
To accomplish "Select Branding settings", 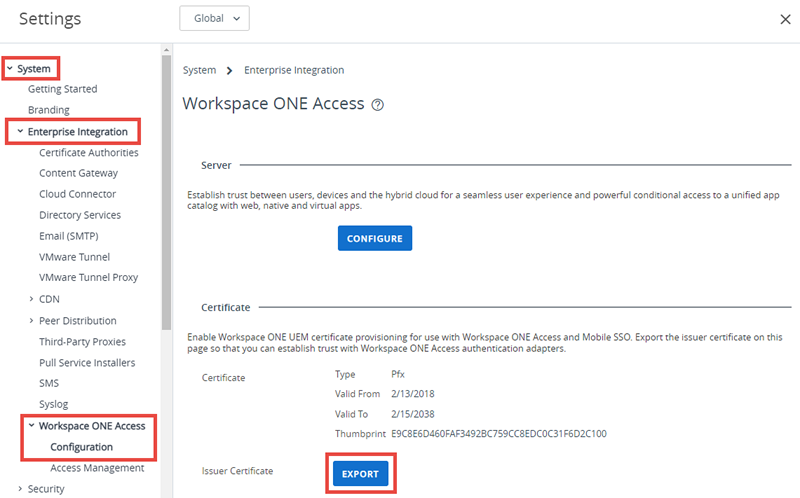I will click(x=48, y=110).
